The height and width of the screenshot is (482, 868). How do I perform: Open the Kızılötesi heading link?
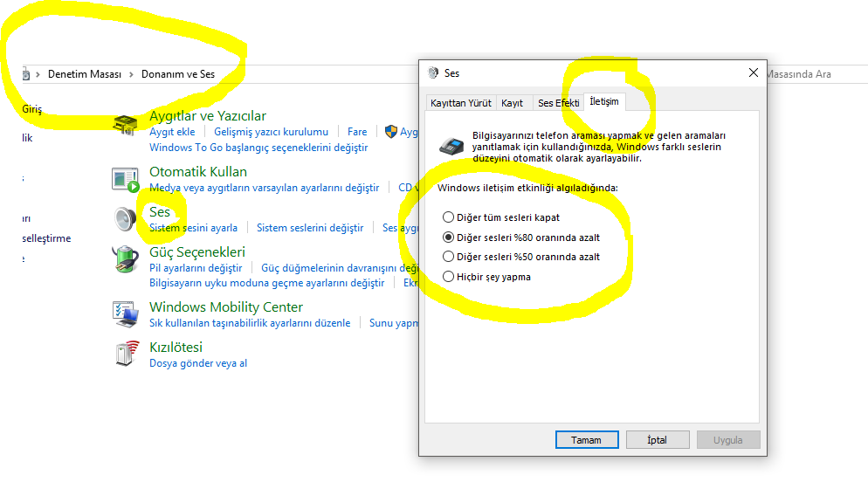[x=176, y=347]
